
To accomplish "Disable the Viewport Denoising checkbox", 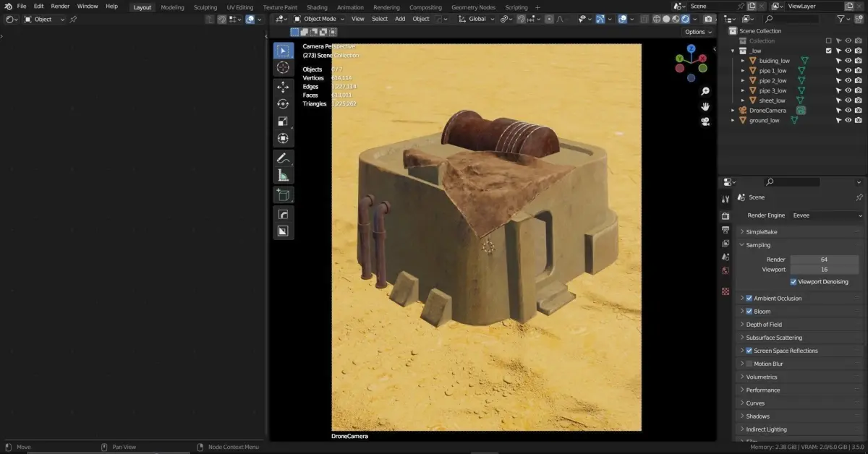I will (x=793, y=282).
